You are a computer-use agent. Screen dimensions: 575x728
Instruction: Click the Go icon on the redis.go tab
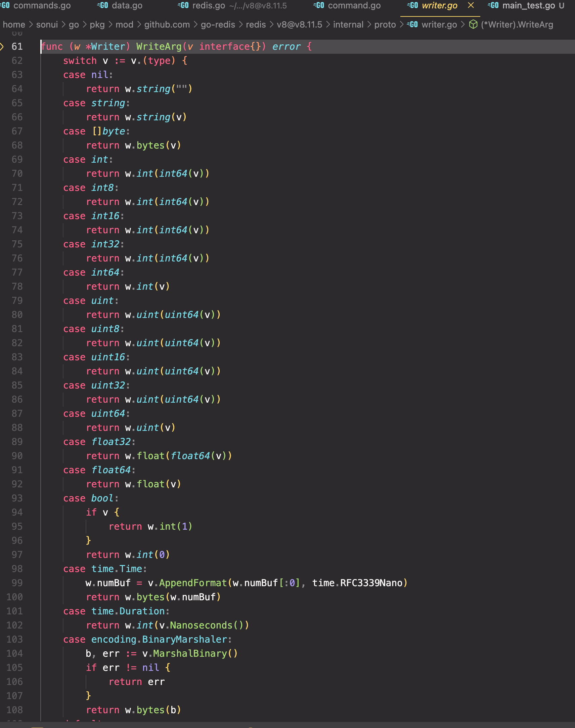(x=183, y=5)
